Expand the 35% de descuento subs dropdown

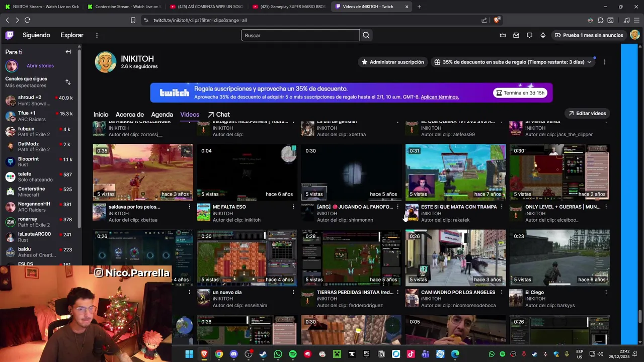click(x=589, y=62)
